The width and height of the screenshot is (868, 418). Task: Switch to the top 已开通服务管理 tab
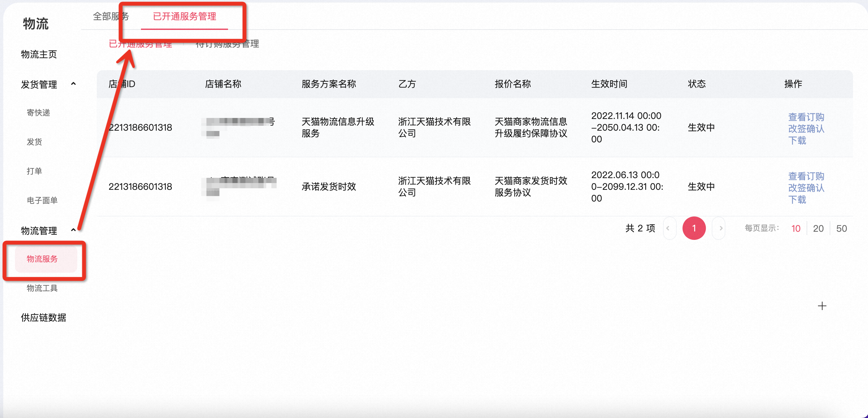[184, 16]
